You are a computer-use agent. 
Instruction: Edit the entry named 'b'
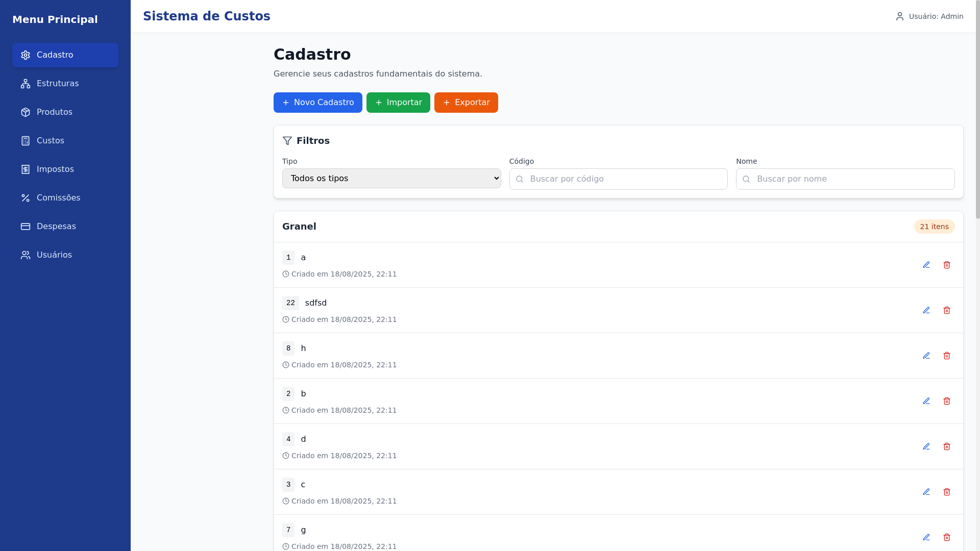tap(926, 401)
